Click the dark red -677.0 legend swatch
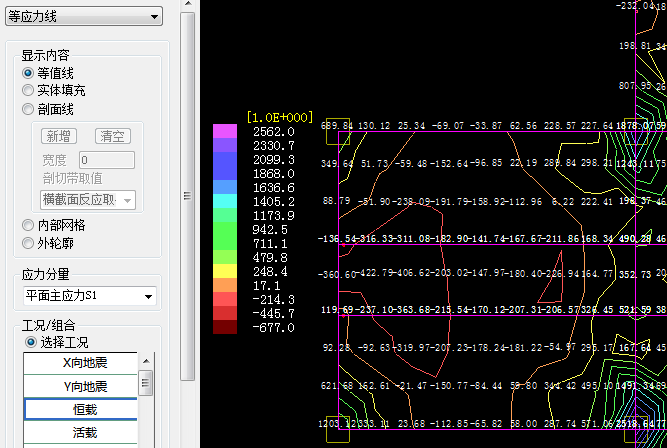The height and width of the screenshot is (448, 667). tap(225, 327)
